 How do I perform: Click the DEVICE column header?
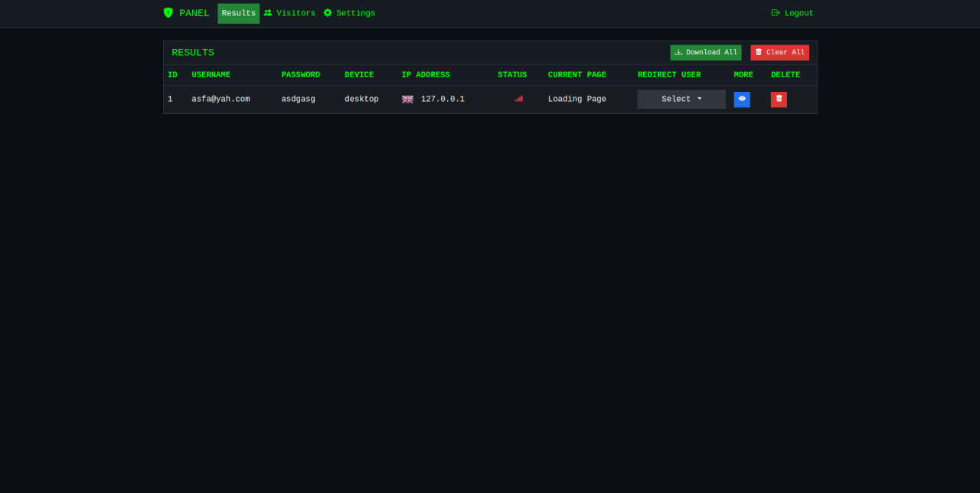pos(359,75)
